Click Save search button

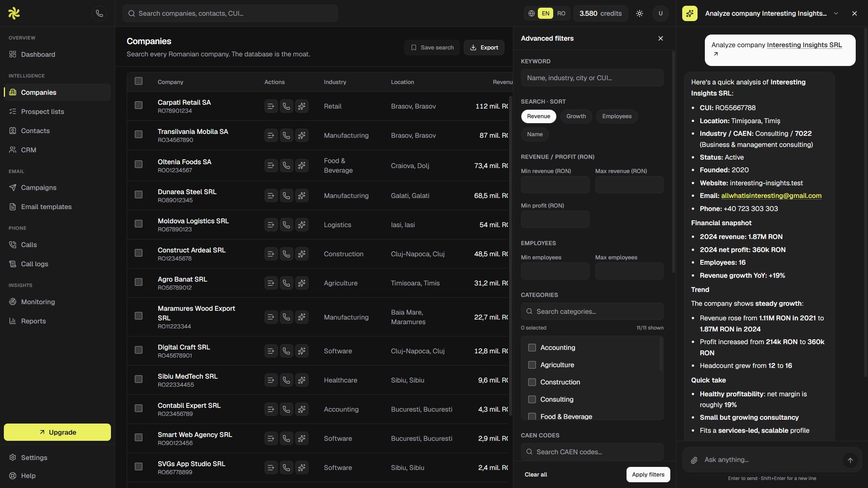[x=432, y=48]
